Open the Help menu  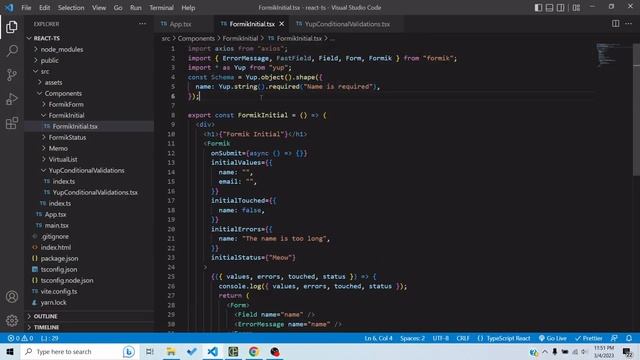(x=188, y=8)
